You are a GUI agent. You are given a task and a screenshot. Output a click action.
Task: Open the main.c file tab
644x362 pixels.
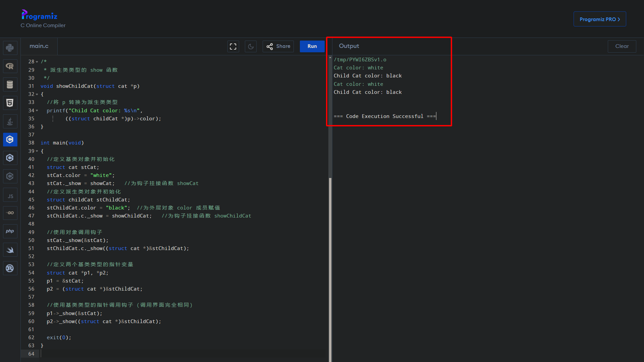(x=39, y=46)
